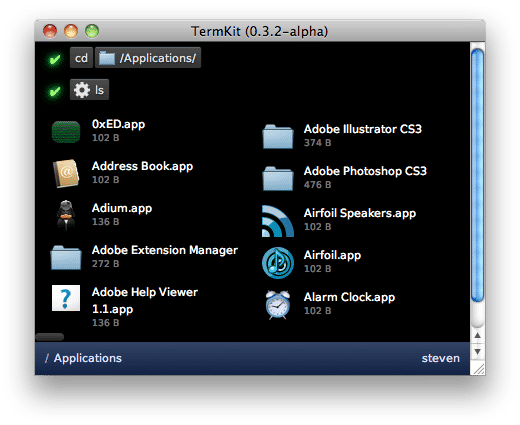Click the root slash in path bar
Image resolution: width=520 pixels, height=425 pixels.
click(47, 358)
